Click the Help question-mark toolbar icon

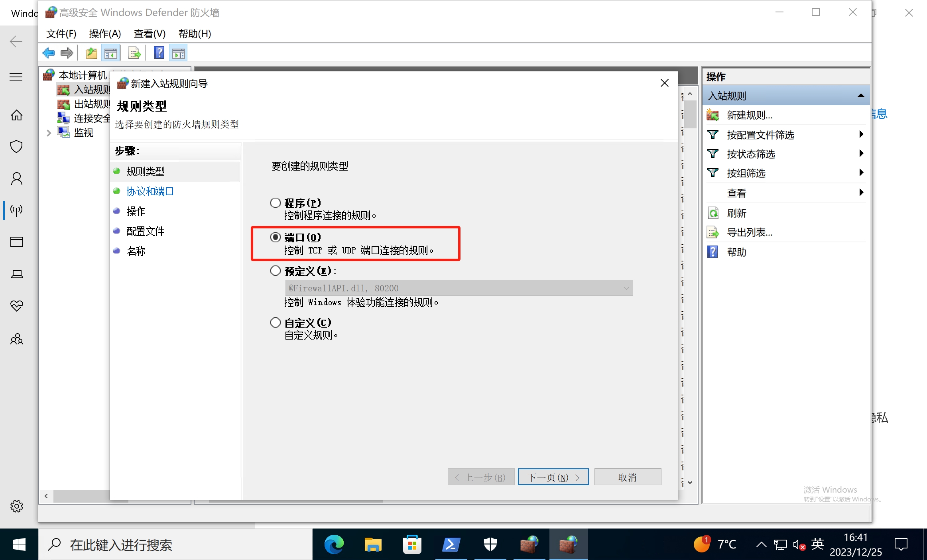[159, 53]
